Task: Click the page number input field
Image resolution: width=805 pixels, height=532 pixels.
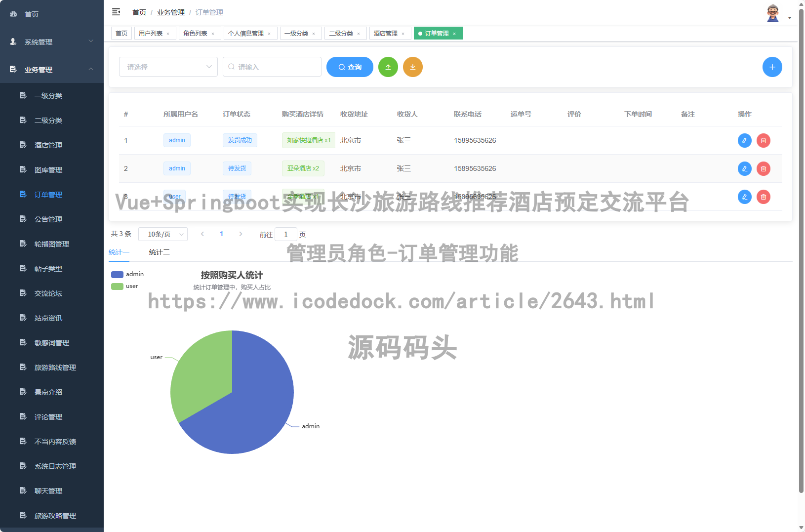Action: tap(286, 234)
